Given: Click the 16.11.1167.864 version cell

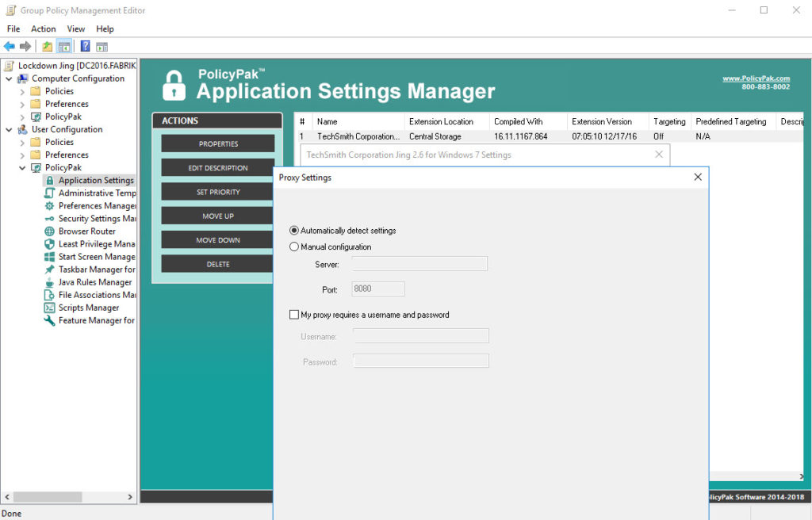Looking at the screenshot, I should [520, 136].
